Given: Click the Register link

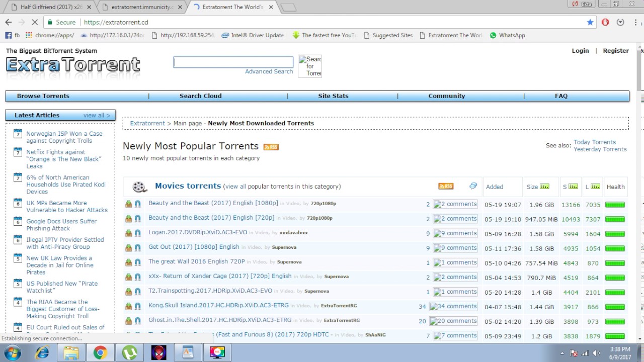Looking at the screenshot, I should 616,51.
